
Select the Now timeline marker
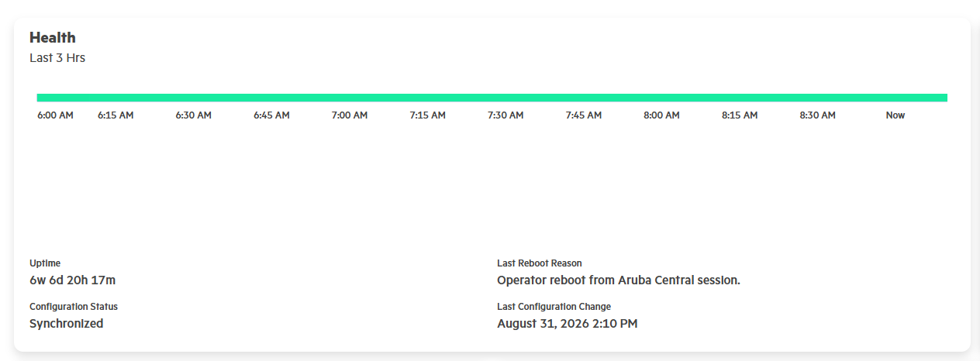pos(895,115)
